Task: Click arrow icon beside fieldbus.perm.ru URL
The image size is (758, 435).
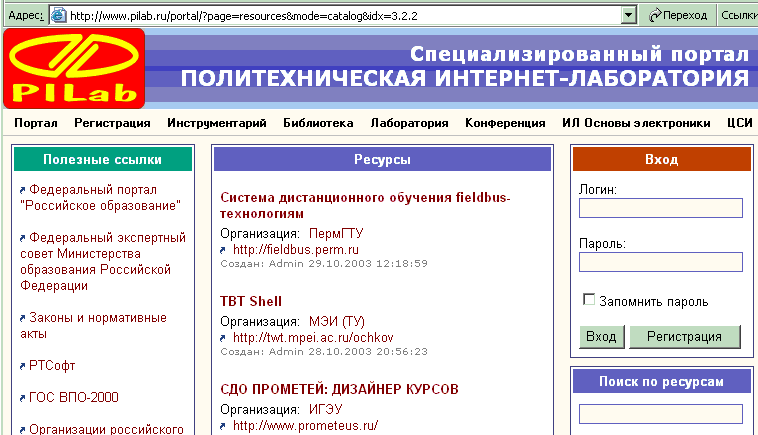Action: (x=223, y=250)
